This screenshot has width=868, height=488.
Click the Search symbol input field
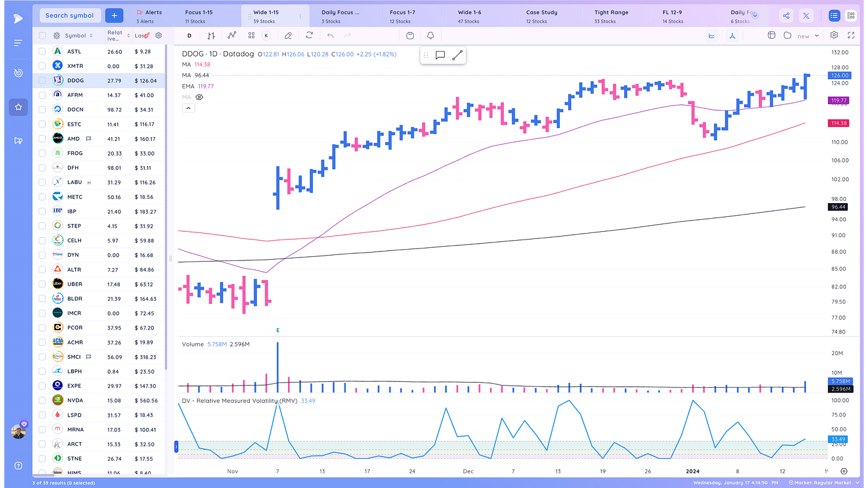(70, 15)
